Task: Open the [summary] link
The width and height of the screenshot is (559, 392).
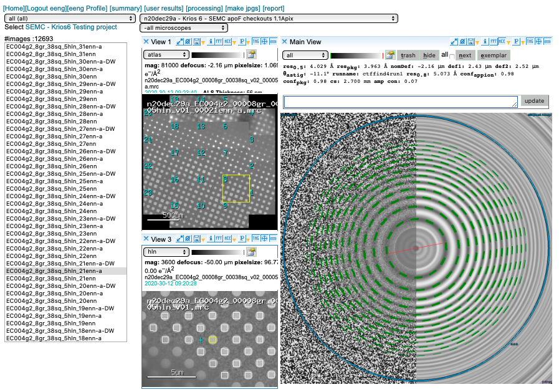Action: (125, 8)
